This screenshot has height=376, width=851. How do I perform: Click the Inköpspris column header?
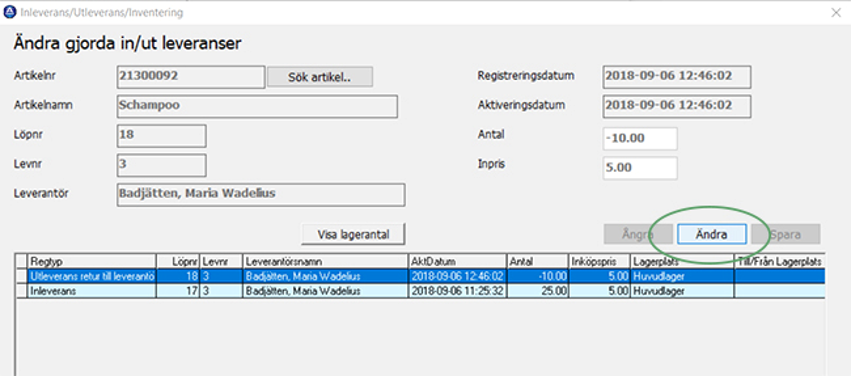600,261
